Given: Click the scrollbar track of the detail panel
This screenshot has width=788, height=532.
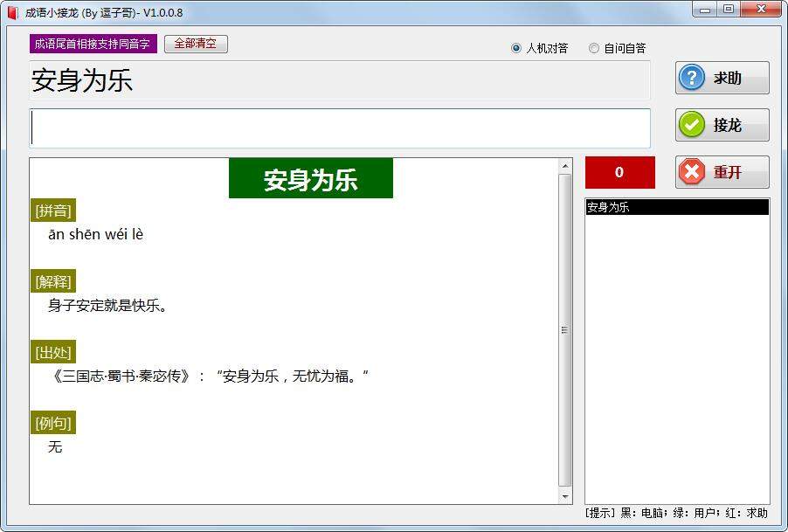Looking at the screenshot, I should click(x=566, y=332).
